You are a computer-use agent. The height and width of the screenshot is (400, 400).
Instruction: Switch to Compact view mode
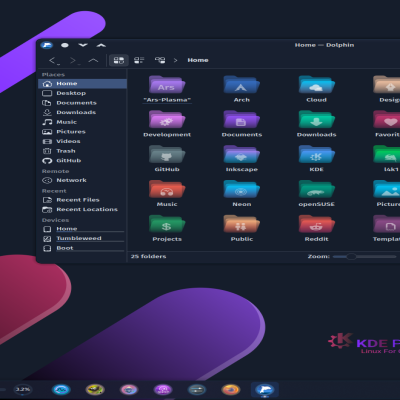[139, 60]
